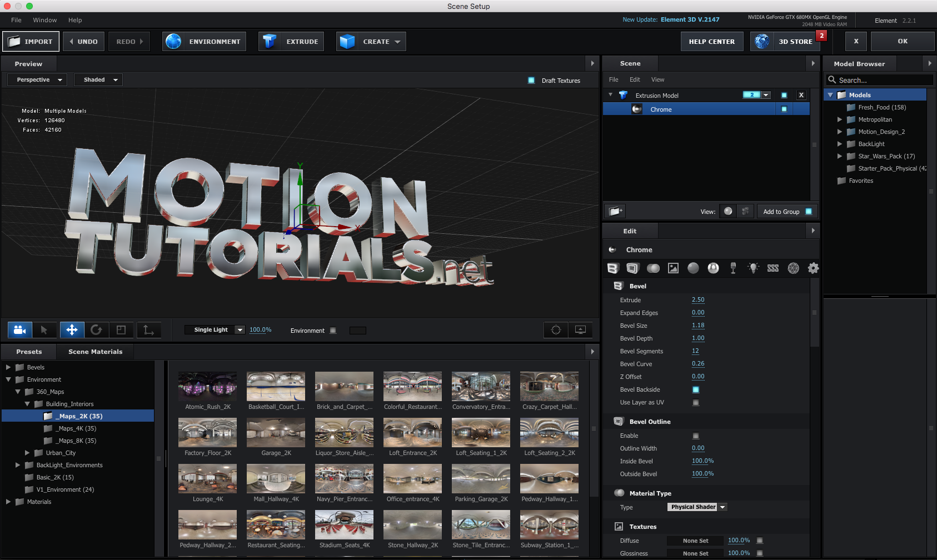Open the Bevel material tab icon
Screen dimensions: 937x560
[612, 268]
